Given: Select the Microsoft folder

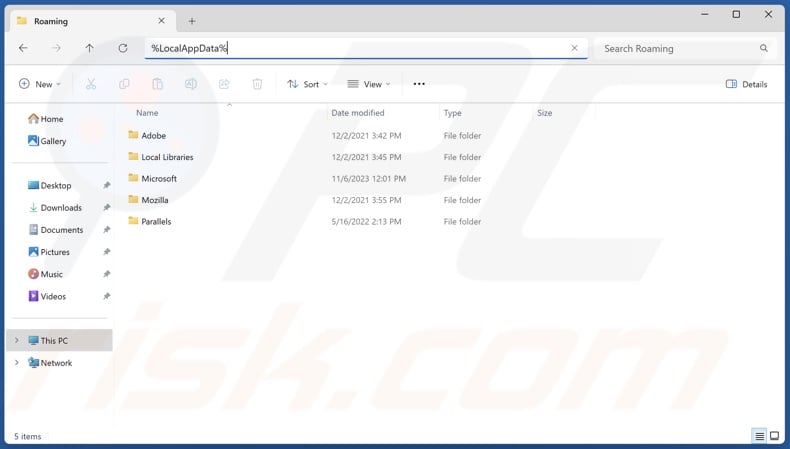Looking at the screenshot, I should pyautogui.click(x=159, y=178).
